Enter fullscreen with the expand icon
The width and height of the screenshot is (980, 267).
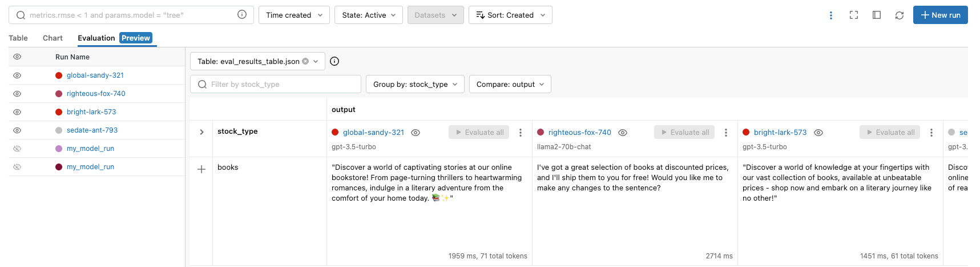(853, 15)
